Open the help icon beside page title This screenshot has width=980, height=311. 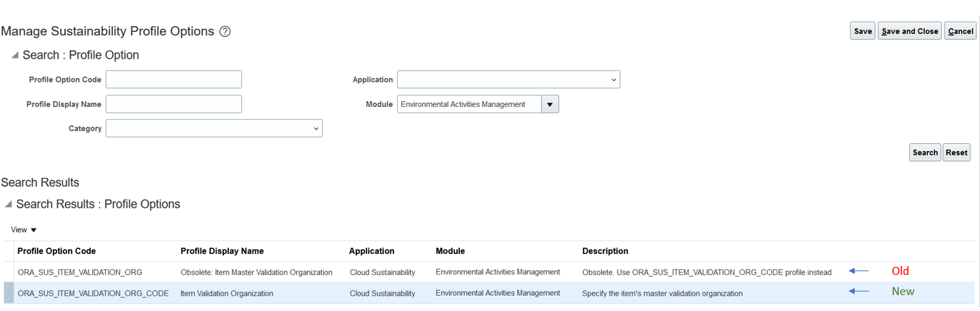(225, 32)
